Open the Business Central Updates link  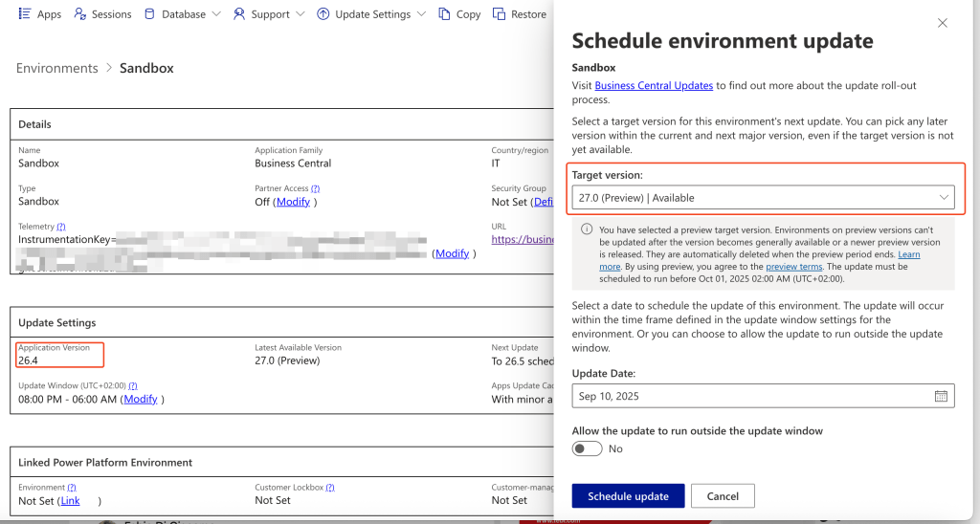click(x=654, y=85)
